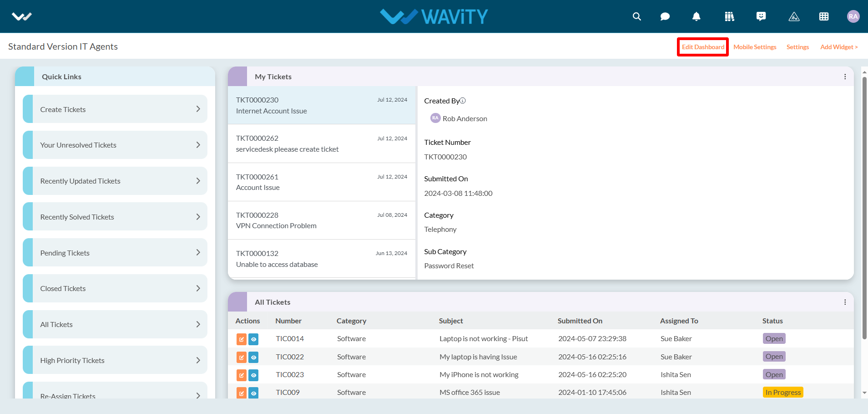Expand the Pending Tickets chevron
The height and width of the screenshot is (414, 868).
point(198,252)
